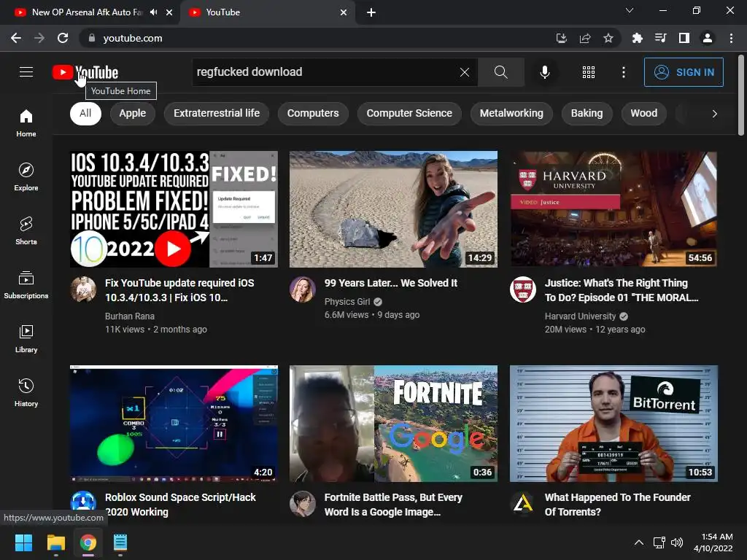Open the Burhan Rana channel link
The height and width of the screenshot is (560, 747).
pyautogui.click(x=130, y=316)
